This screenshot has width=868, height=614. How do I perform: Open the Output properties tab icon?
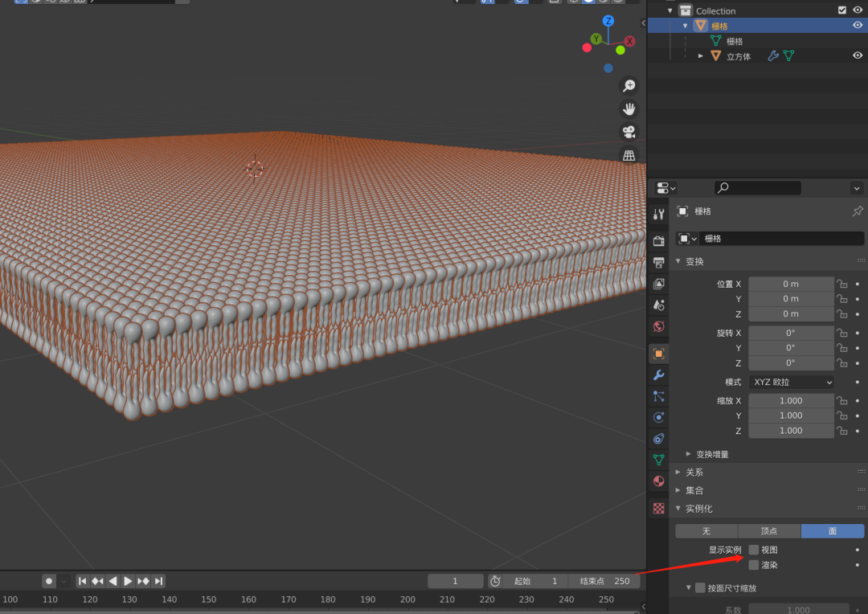[659, 263]
